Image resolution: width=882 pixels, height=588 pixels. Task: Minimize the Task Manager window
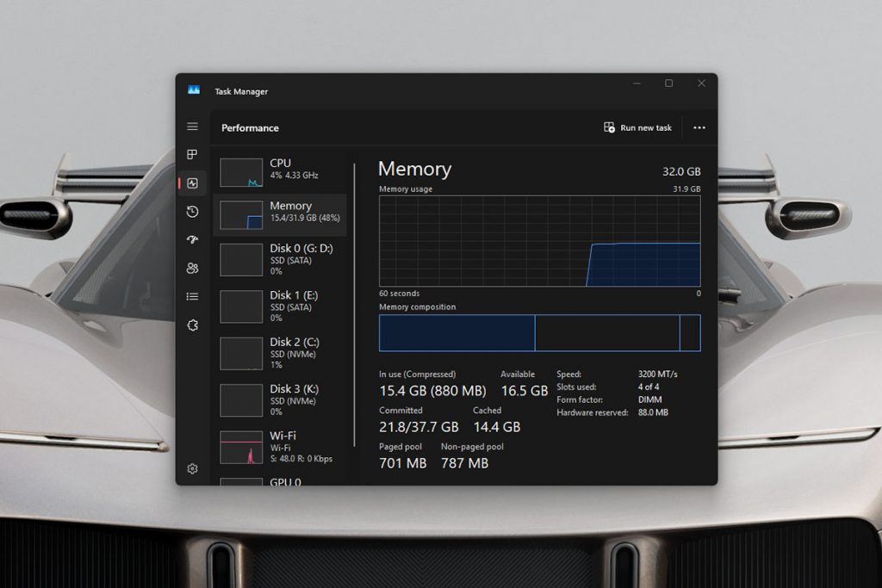click(637, 84)
